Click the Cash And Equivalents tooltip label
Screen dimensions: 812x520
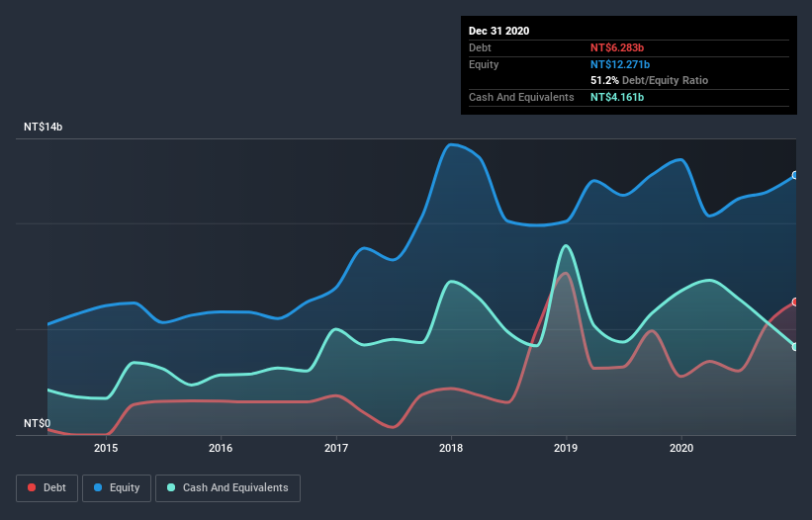[x=521, y=97]
